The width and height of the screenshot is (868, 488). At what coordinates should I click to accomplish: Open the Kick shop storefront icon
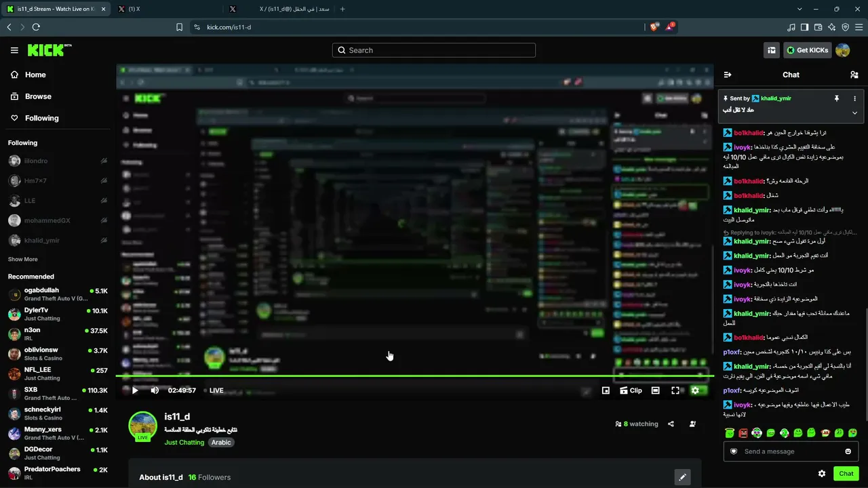772,50
